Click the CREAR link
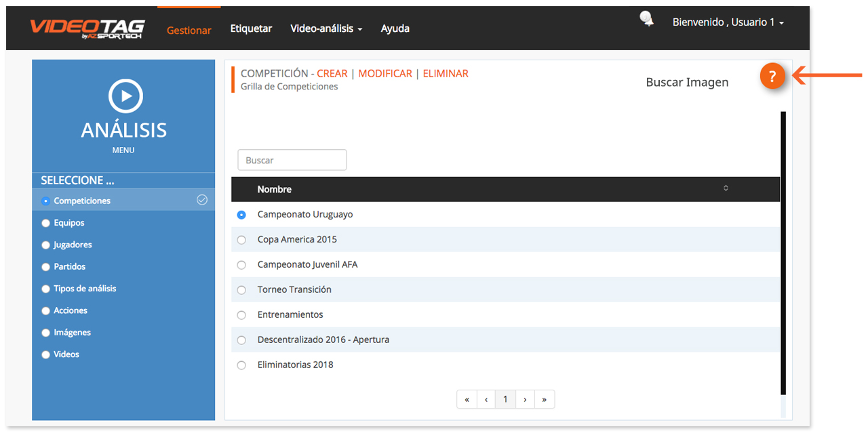The image size is (868, 433). tap(332, 73)
